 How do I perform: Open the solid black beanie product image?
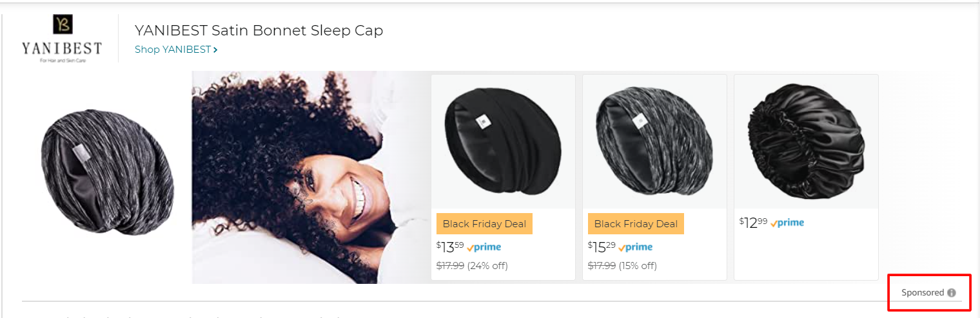point(503,142)
